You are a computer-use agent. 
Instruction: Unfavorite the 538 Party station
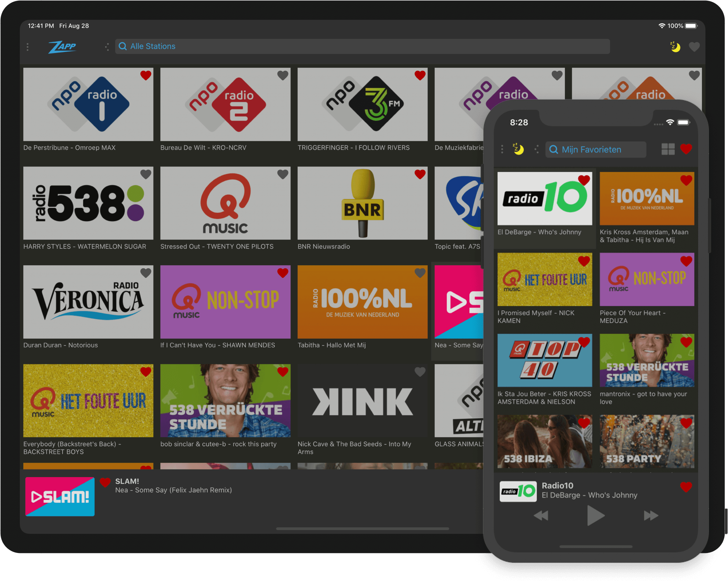[x=686, y=423]
